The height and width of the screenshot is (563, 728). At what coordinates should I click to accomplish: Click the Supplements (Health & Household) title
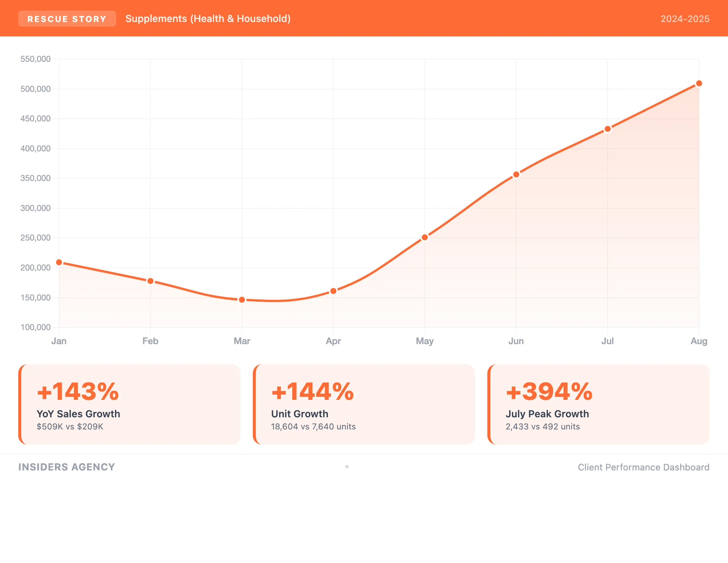208,19
